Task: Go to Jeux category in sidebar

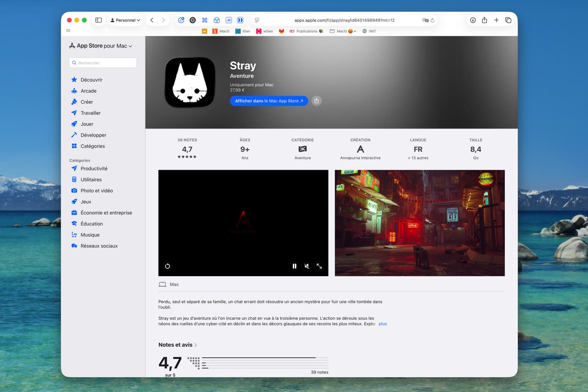Action: click(86, 202)
